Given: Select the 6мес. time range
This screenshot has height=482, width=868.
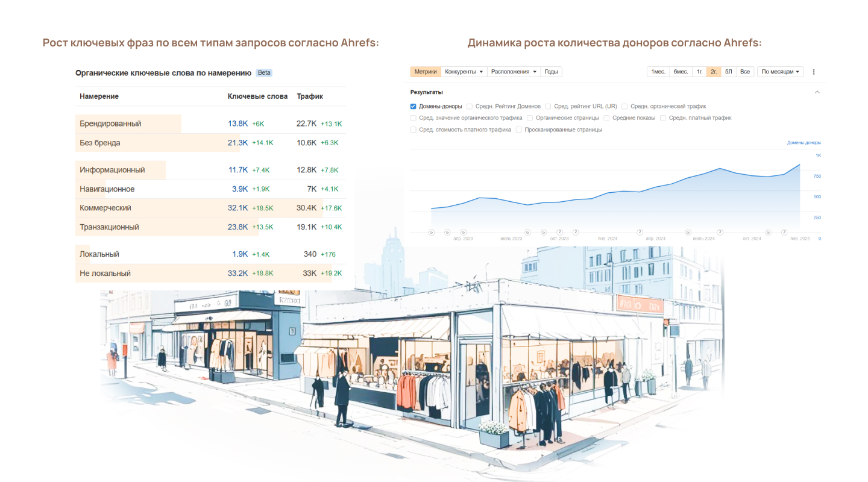Looking at the screenshot, I should [x=681, y=72].
